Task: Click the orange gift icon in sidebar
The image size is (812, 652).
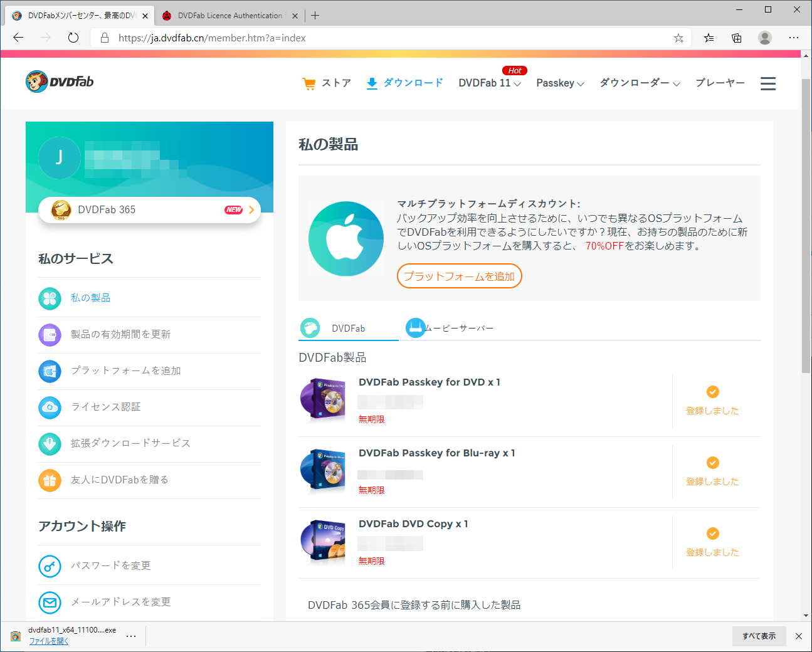Action: click(x=50, y=480)
